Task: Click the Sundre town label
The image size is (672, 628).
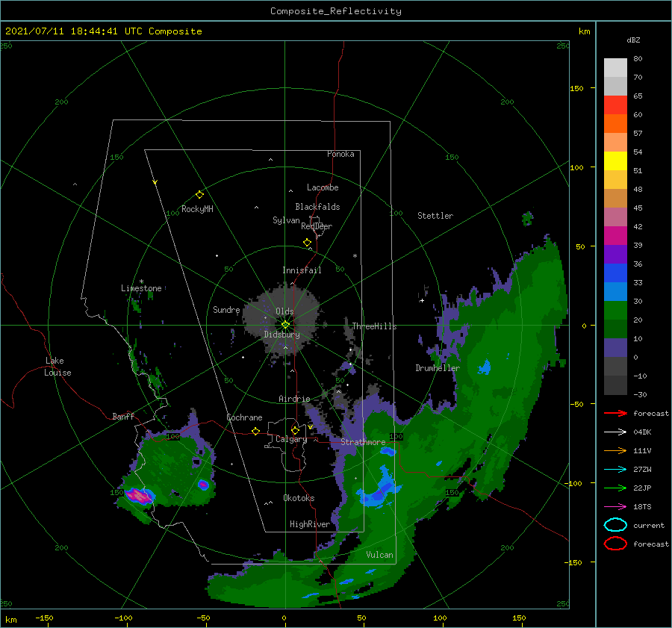Action: [226, 310]
